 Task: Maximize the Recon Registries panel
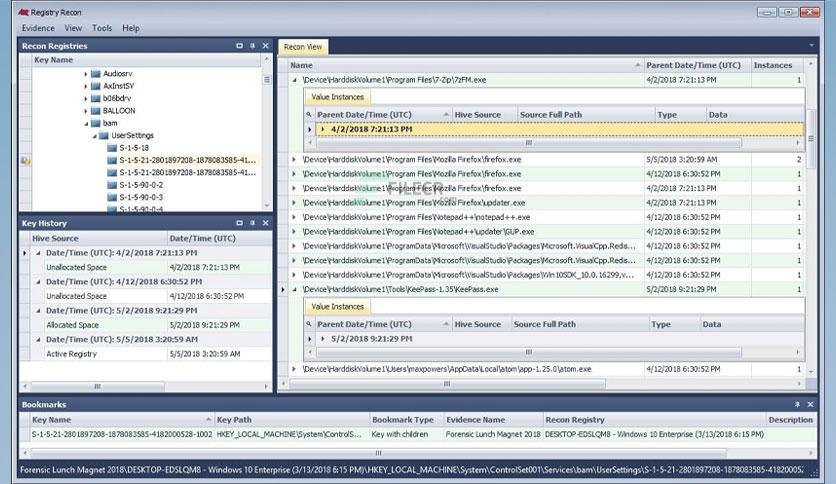click(x=239, y=46)
